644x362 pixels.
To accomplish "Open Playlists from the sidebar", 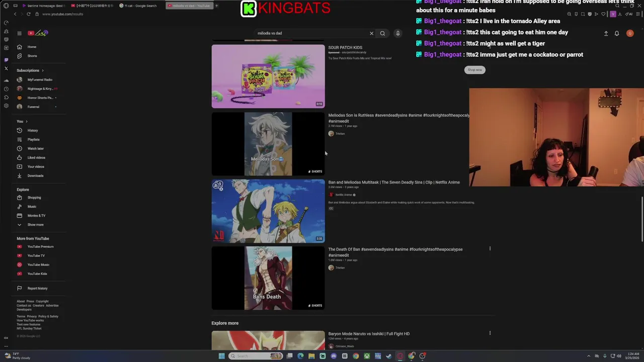I will 34,139.
